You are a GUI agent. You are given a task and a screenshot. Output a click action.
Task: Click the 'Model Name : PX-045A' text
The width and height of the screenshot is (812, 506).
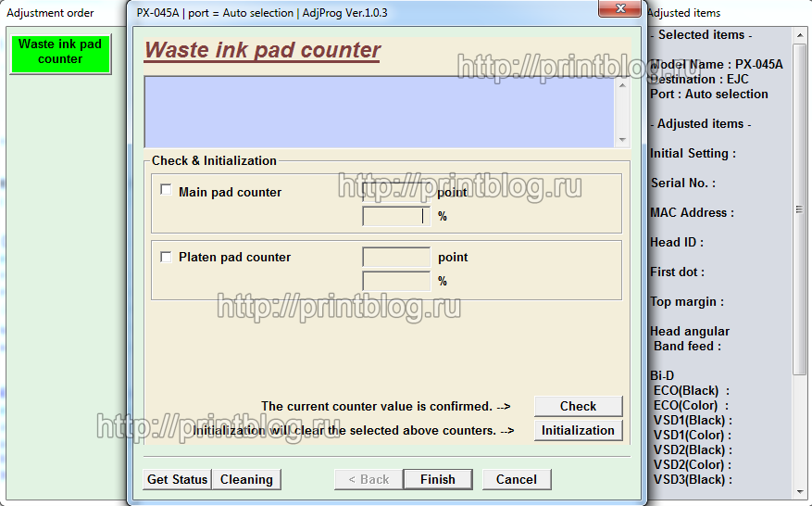click(717, 64)
